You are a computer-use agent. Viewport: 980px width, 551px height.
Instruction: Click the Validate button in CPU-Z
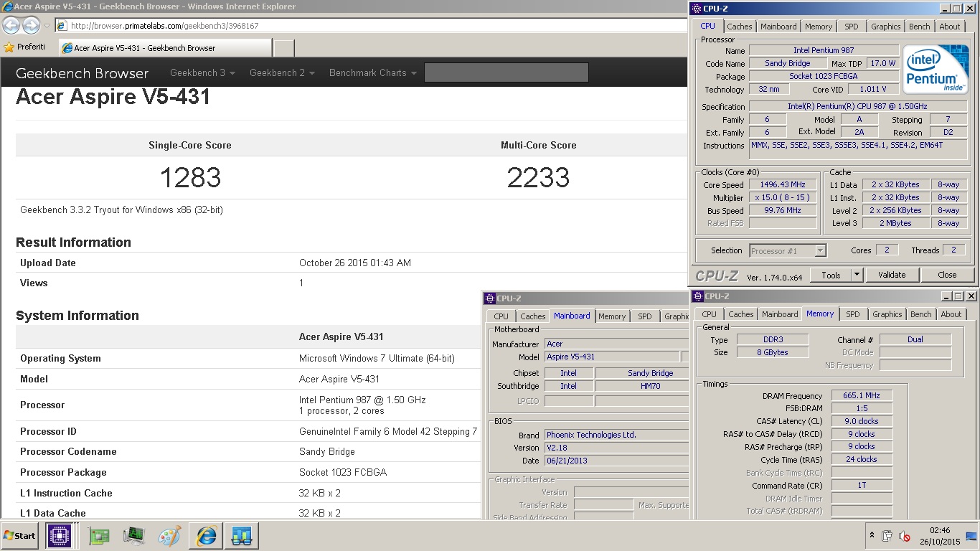pos(892,275)
